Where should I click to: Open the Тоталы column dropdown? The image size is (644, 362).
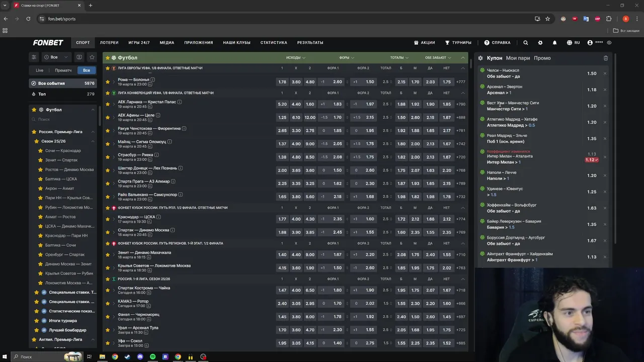click(399, 58)
